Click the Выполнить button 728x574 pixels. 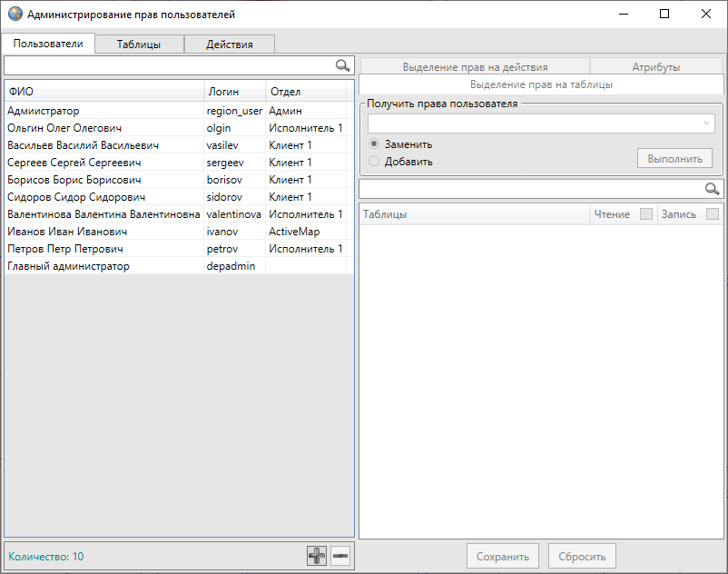(x=674, y=159)
